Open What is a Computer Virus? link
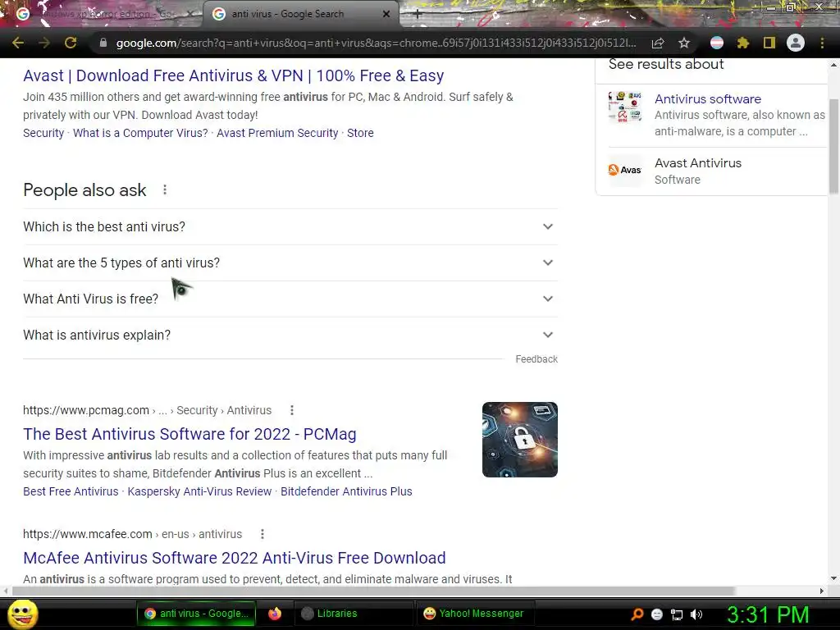The height and width of the screenshot is (630, 840). pos(140,133)
